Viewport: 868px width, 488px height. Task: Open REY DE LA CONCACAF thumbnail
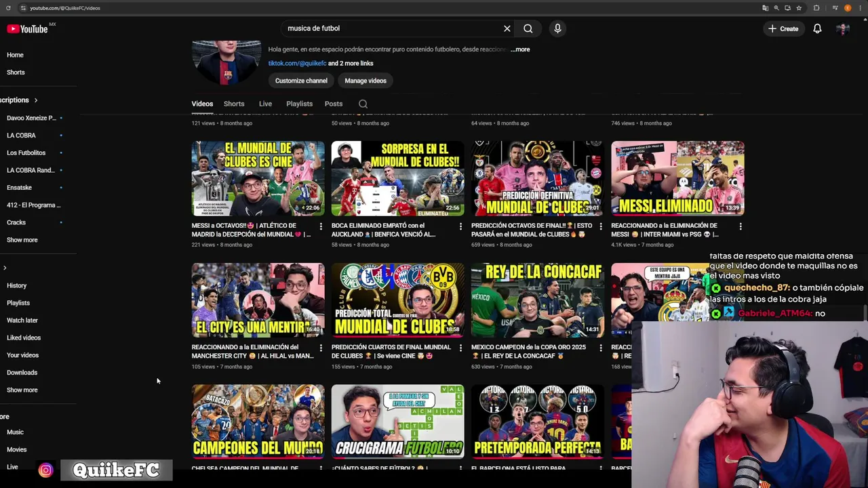(x=537, y=300)
